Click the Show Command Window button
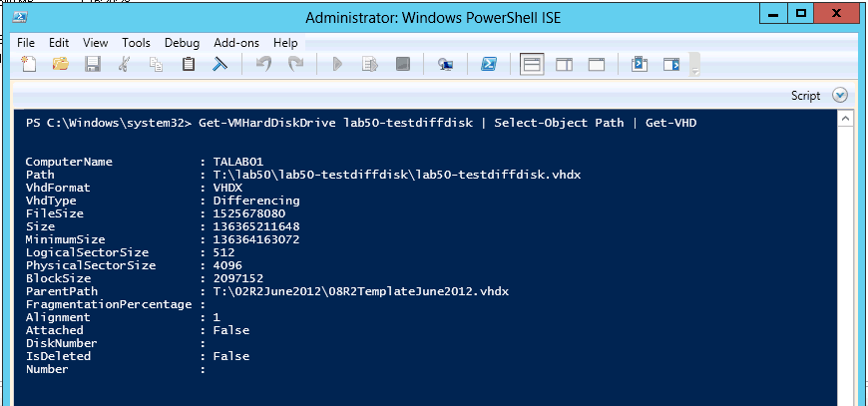 coord(640,65)
